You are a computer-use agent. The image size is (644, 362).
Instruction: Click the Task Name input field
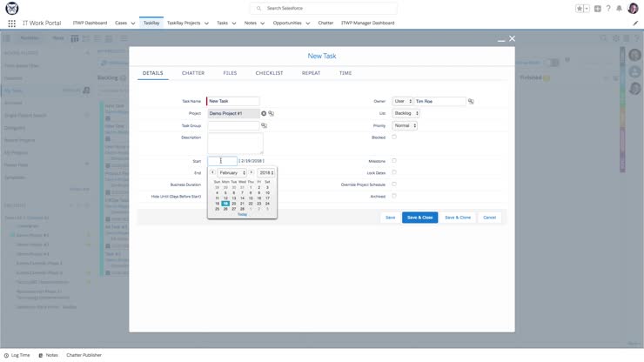click(x=233, y=101)
